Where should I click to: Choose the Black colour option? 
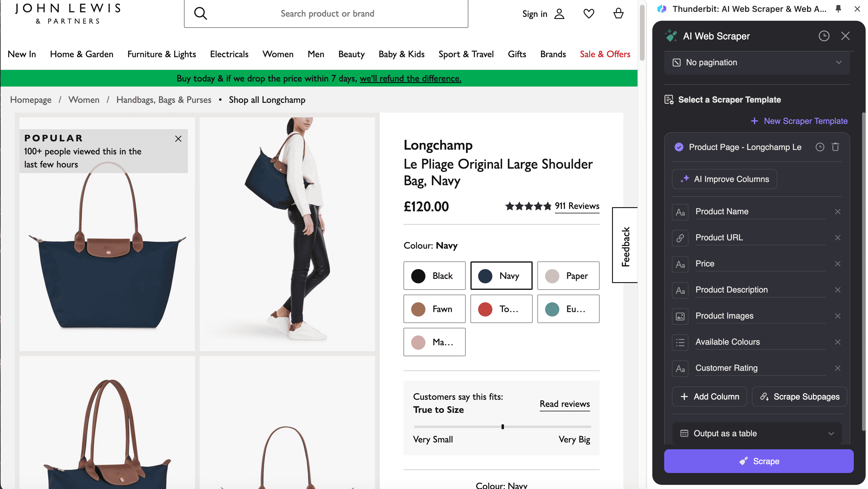pos(435,276)
